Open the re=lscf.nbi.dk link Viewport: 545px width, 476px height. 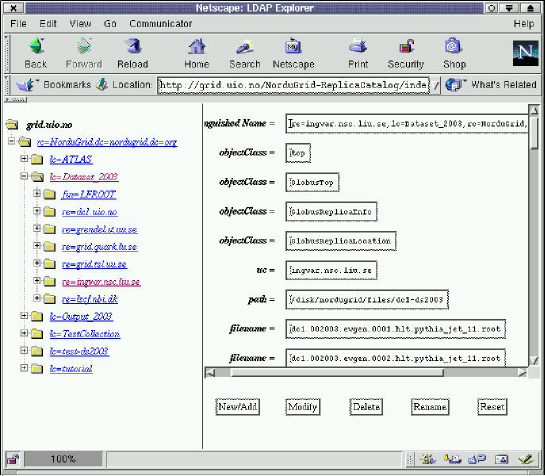click(x=90, y=299)
